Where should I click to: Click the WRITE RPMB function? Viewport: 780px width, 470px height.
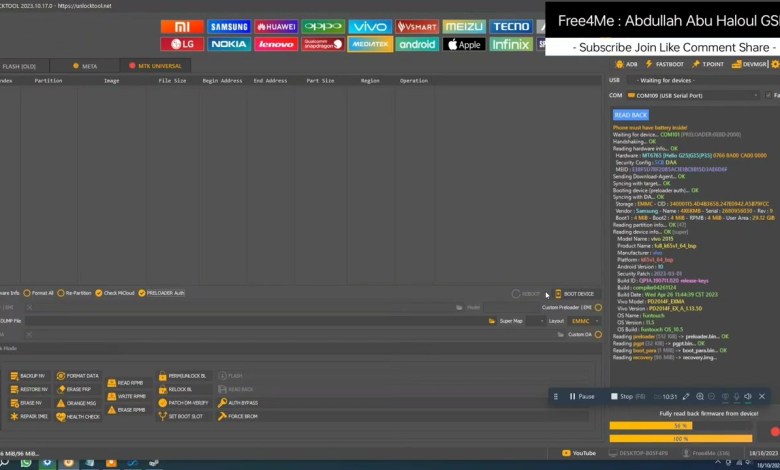(127, 396)
